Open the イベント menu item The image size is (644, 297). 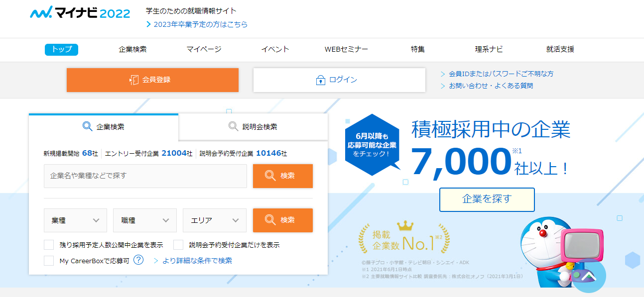pos(275,49)
